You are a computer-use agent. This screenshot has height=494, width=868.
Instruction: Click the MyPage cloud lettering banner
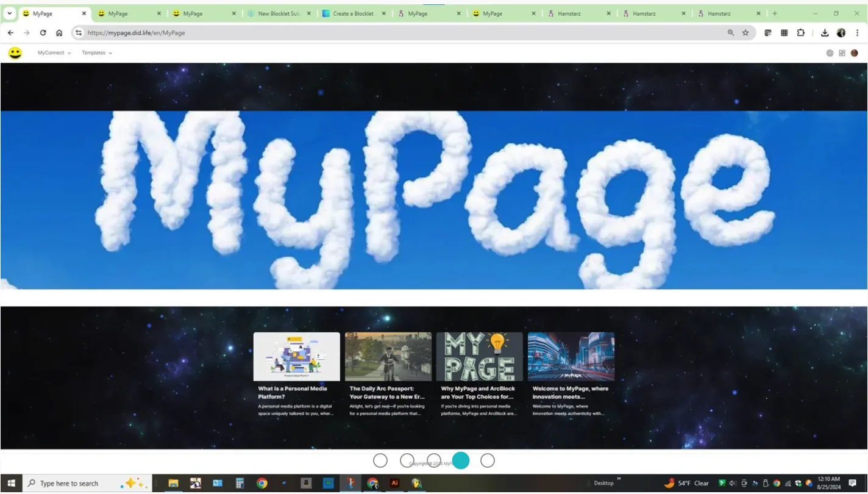433,200
